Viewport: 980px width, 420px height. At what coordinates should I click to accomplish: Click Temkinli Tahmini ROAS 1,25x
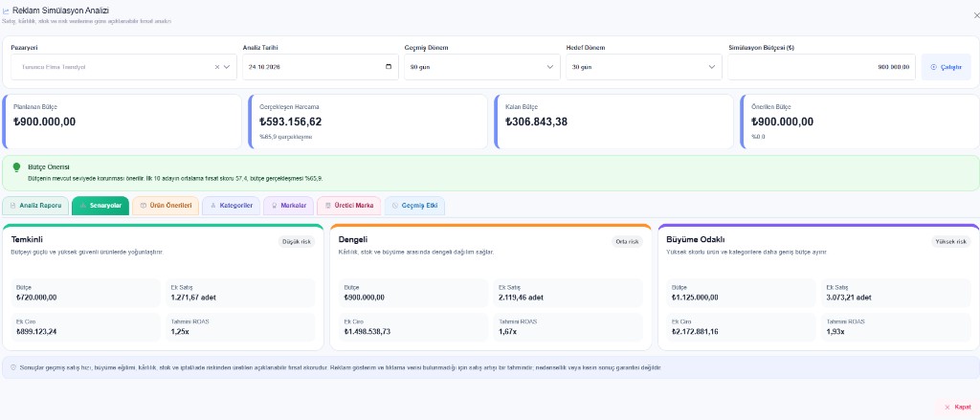coord(178,332)
